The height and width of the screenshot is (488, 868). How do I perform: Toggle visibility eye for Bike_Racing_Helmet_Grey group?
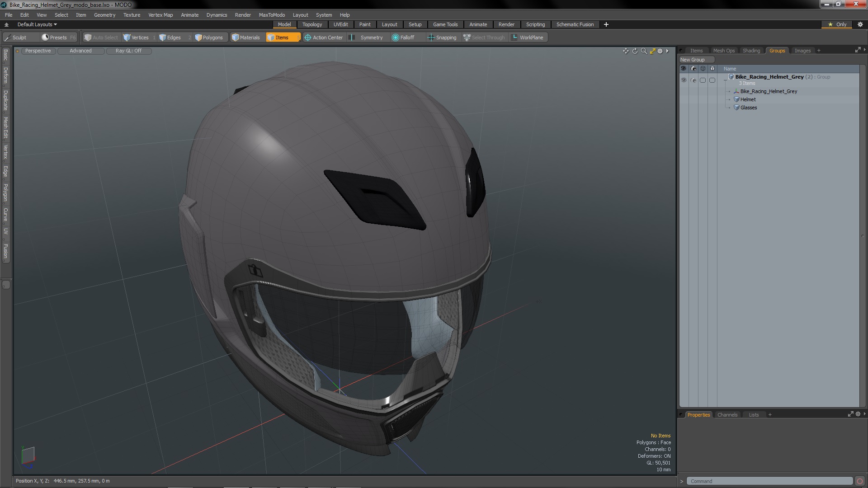[684, 80]
